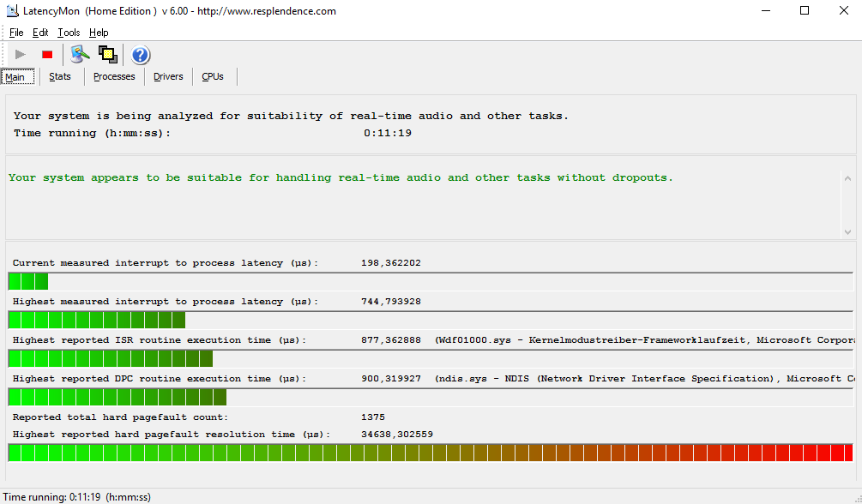Click the value 198,362202
862x504 pixels.
[391, 263]
